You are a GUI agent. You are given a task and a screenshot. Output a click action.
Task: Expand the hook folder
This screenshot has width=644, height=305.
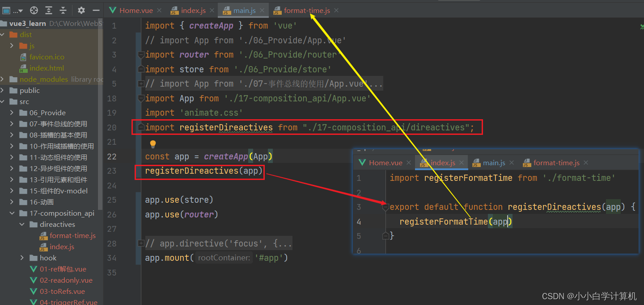[22, 258]
